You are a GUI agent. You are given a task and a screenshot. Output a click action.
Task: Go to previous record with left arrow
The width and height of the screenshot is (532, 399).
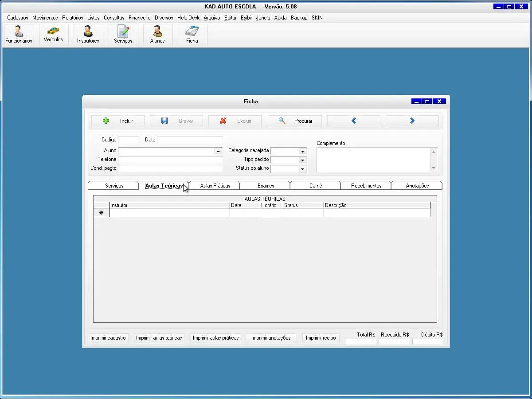353,121
